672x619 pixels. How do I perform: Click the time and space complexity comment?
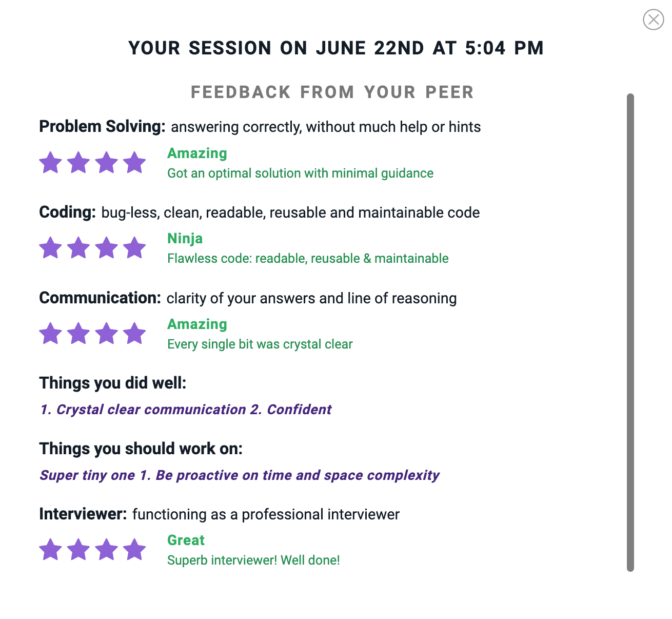pos(240,475)
